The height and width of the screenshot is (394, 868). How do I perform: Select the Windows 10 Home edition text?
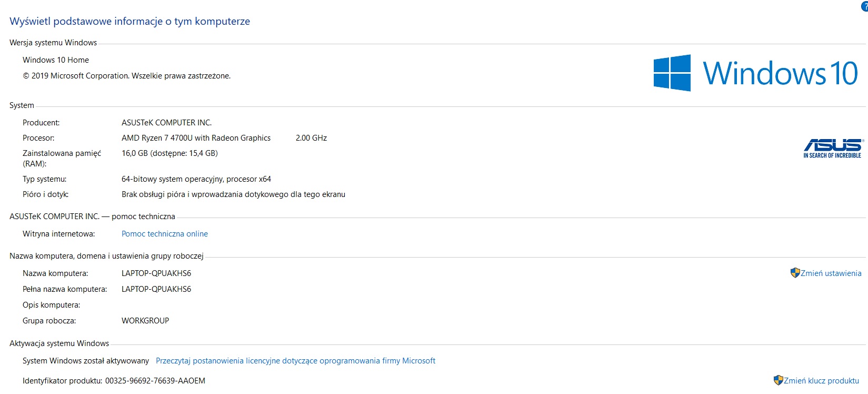[x=56, y=60]
